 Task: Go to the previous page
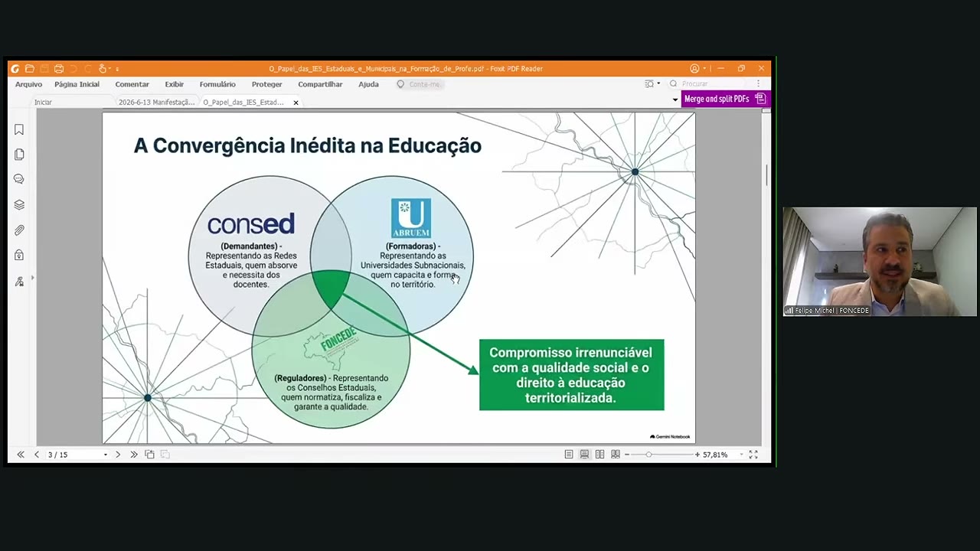36,455
